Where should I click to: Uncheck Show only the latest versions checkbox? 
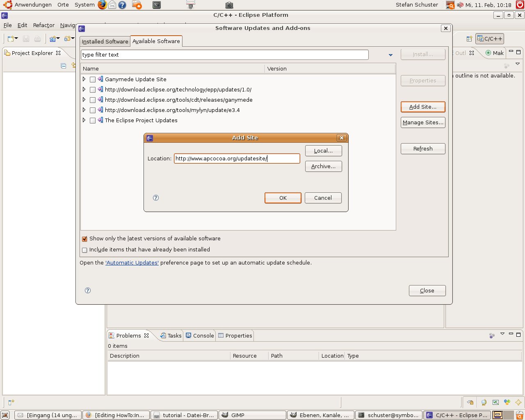(x=84, y=239)
